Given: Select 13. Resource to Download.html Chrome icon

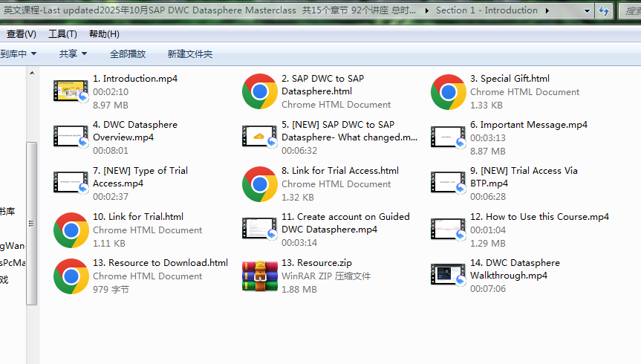Looking at the screenshot, I should (x=71, y=276).
